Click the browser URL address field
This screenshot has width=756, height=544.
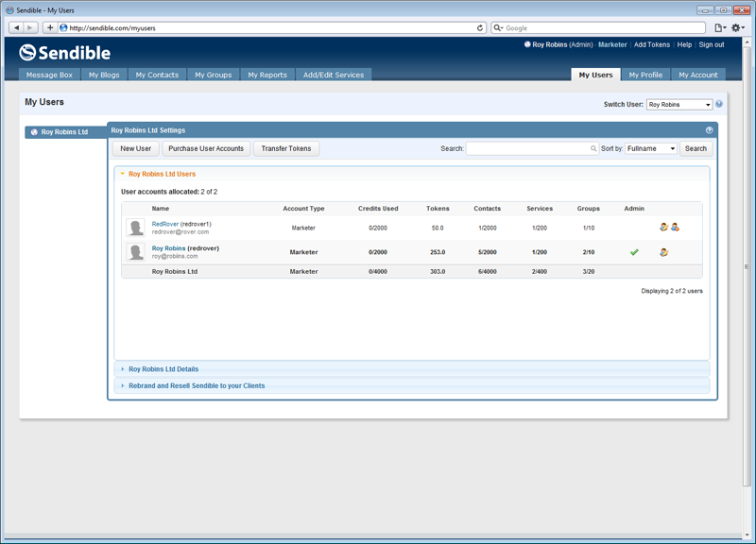point(270,28)
